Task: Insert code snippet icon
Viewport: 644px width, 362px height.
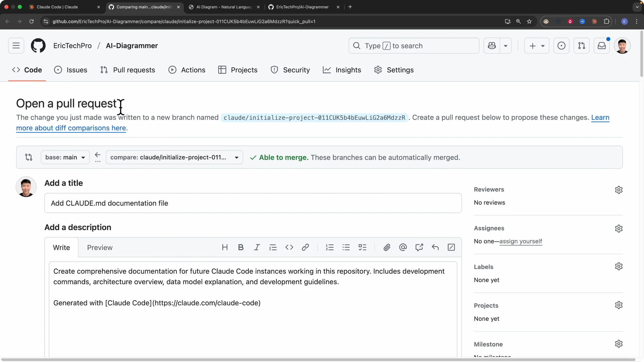Action: [x=289, y=247]
